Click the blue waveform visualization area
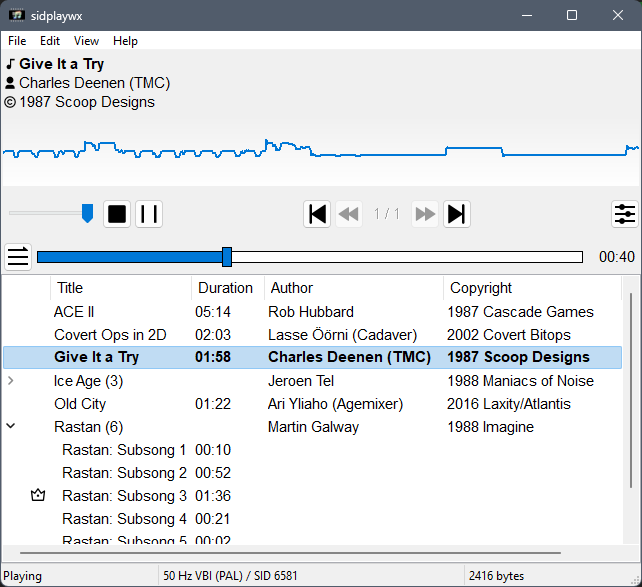Screen dimensions: 642x587 (x=321, y=150)
